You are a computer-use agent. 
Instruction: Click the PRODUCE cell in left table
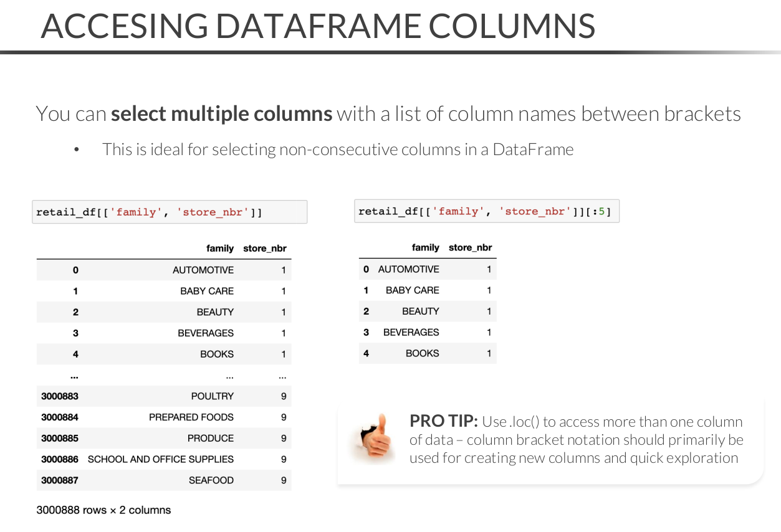tap(210, 439)
